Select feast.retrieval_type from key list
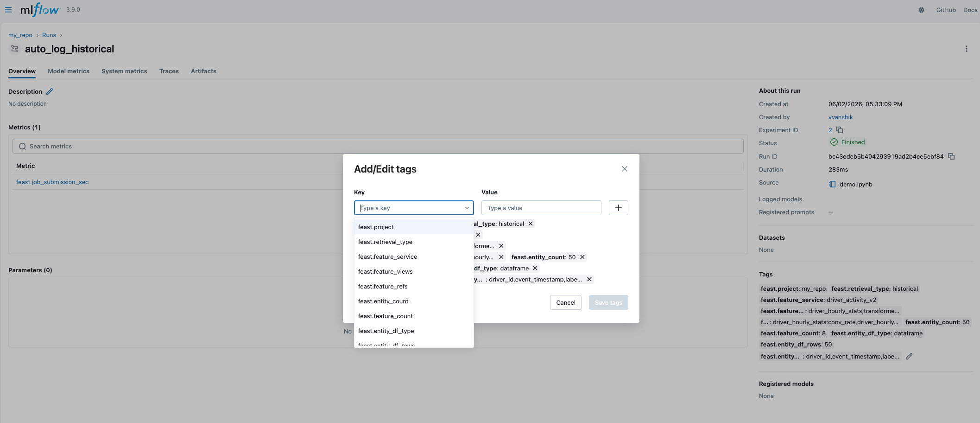Viewport: 980px width, 423px height. coord(414,242)
